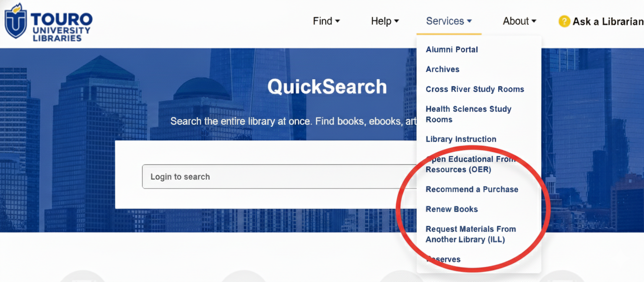Viewport: 644px width, 282px height.
Task: Open the Find dropdown menu
Action: 326,21
